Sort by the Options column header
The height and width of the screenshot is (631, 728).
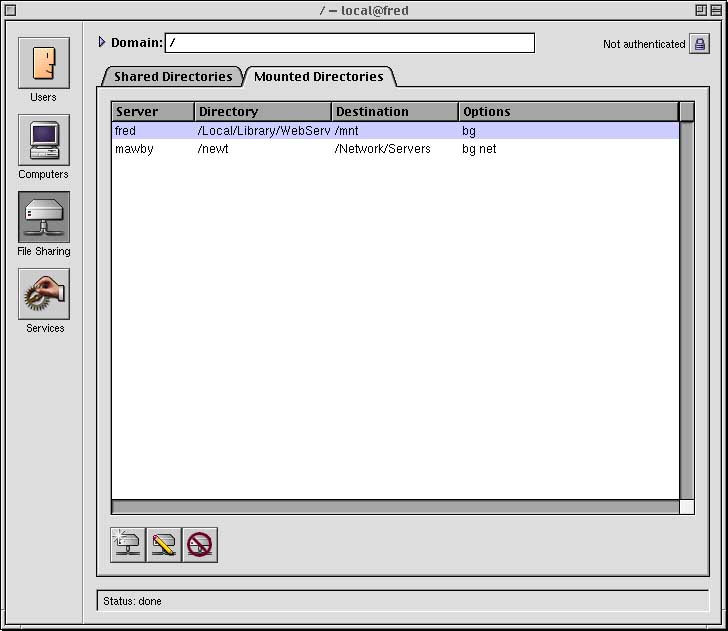point(569,111)
